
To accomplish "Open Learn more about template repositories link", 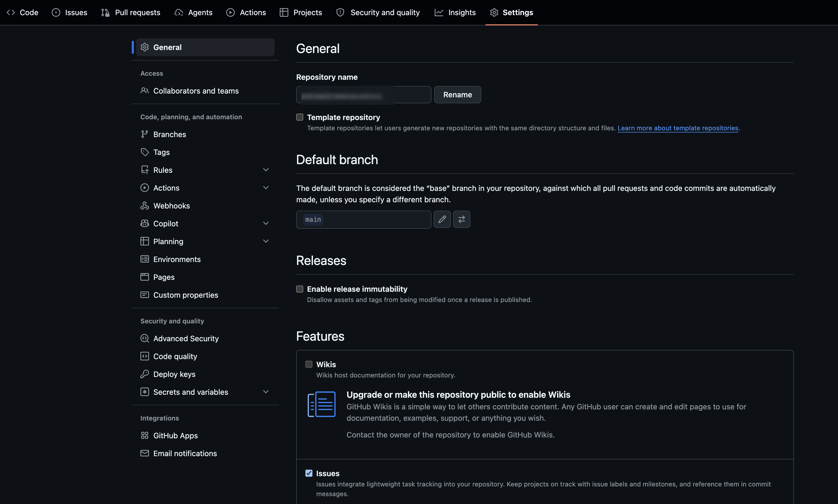I will [678, 128].
